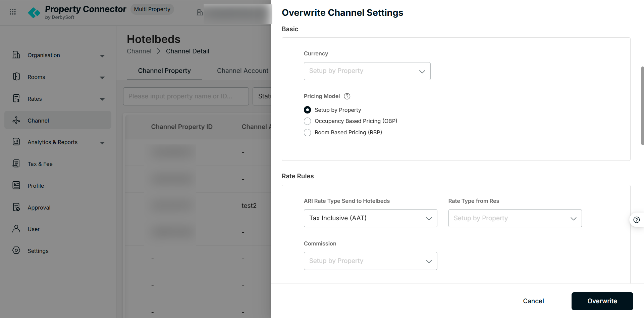The width and height of the screenshot is (644, 318).
Task: Open the Status filter dropdown
Action: (x=262, y=96)
